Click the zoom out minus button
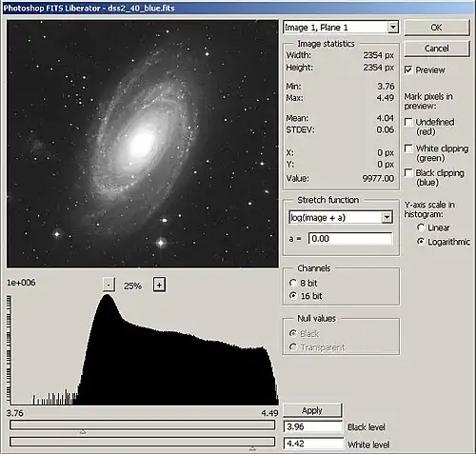Image resolution: width=476 pixels, height=454 pixels. [x=109, y=285]
